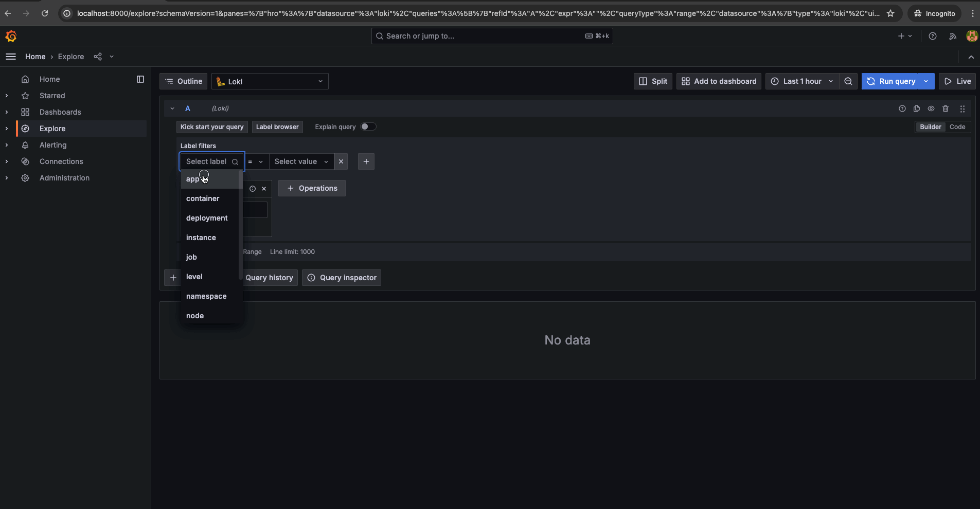Delete query A using the trash icon
This screenshot has width=980, height=509.
click(946, 108)
